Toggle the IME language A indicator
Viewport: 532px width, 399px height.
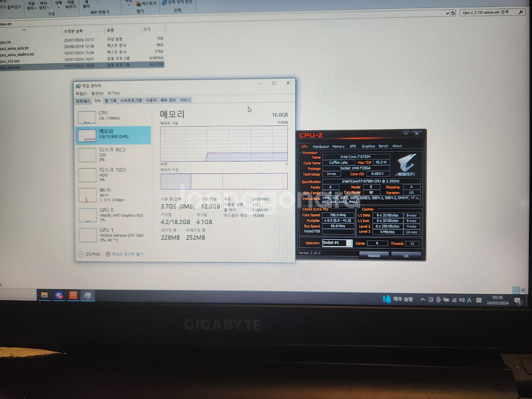pos(469,300)
